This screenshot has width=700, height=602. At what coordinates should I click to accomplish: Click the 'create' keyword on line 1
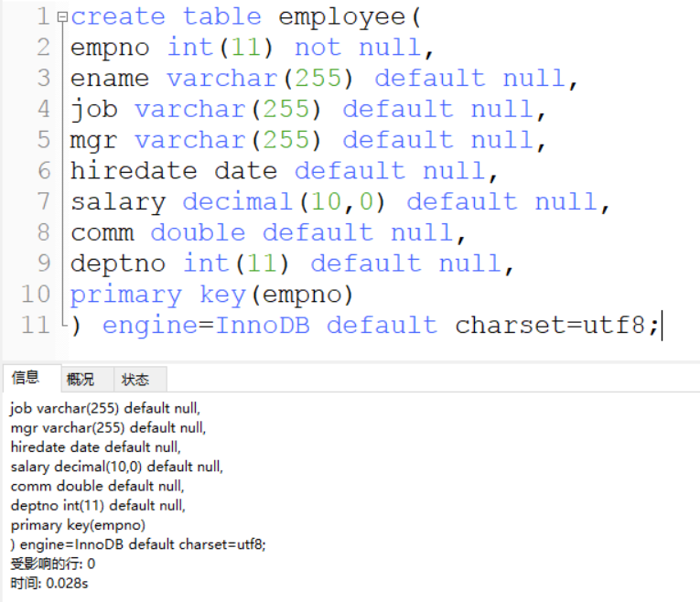click(118, 17)
